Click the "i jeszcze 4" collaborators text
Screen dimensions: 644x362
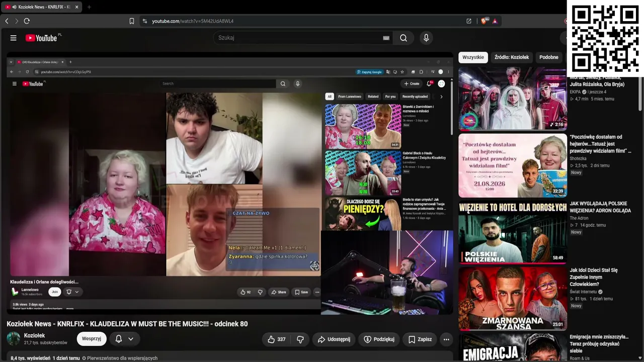(x=597, y=92)
